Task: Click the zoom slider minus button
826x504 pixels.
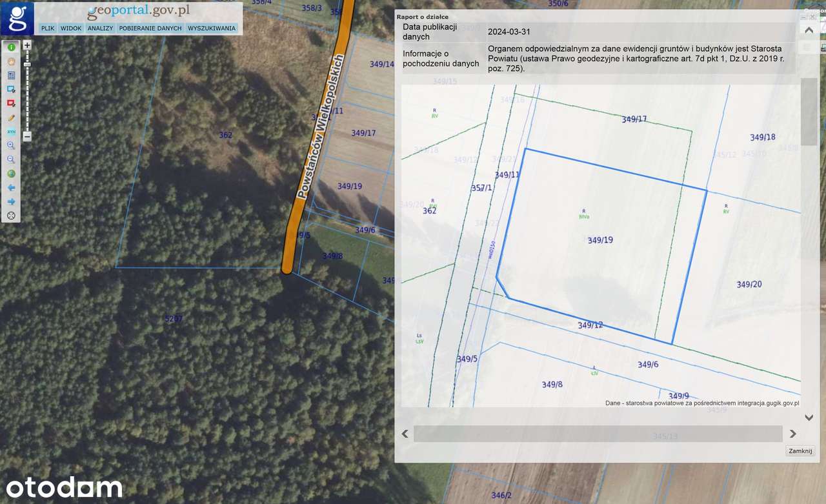Action: 27,136
